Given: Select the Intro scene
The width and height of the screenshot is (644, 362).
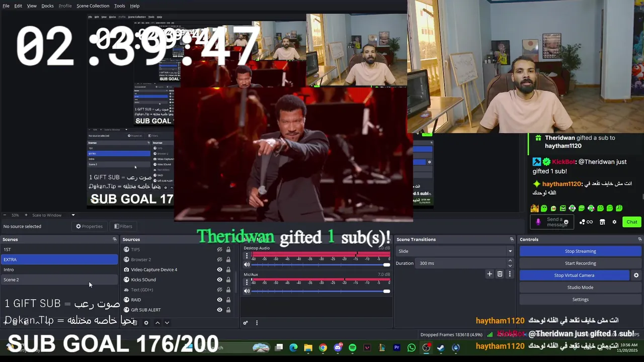Looking at the screenshot, I should tap(59, 269).
